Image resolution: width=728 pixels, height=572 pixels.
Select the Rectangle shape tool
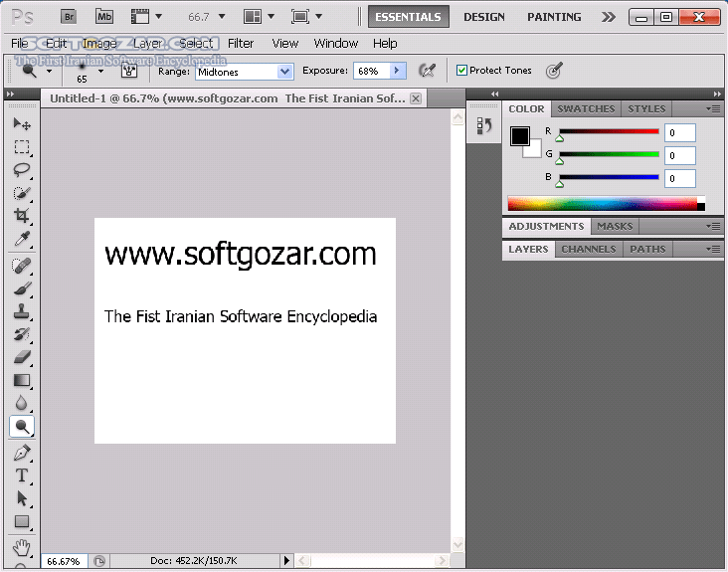pos(22,521)
